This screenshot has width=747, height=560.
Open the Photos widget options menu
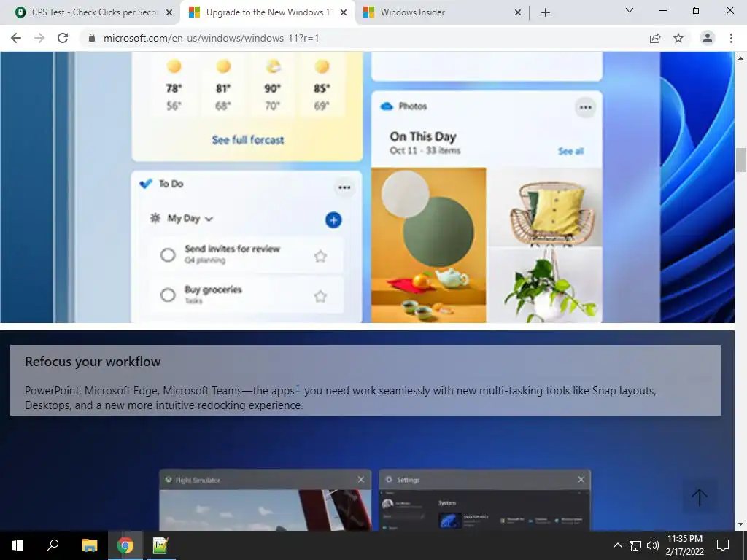586,107
